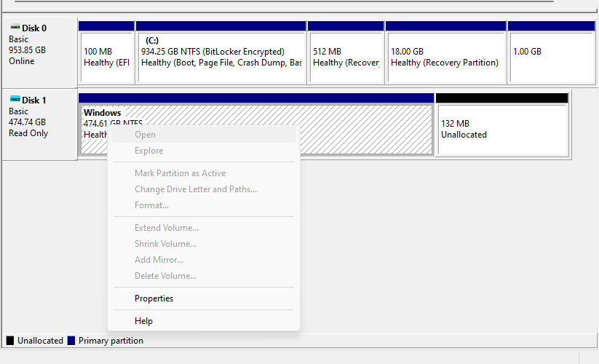Image resolution: width=599 pixels, height=364 pixels.
Task: Choose Explore from the context menu
Action: 204,151
